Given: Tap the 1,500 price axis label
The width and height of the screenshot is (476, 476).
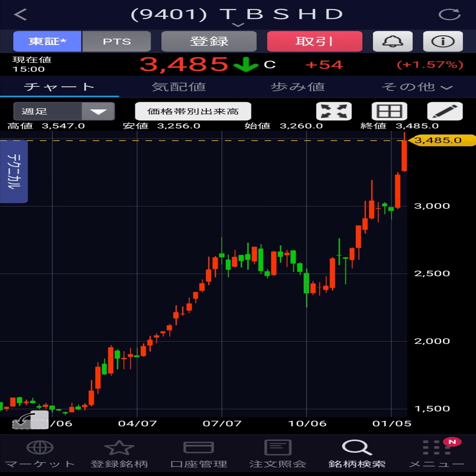Looking at the screenshot, I should point(432,409).
